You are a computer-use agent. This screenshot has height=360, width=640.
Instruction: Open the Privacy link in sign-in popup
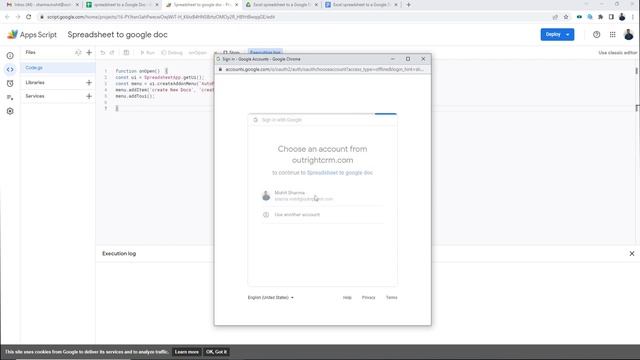368,298
